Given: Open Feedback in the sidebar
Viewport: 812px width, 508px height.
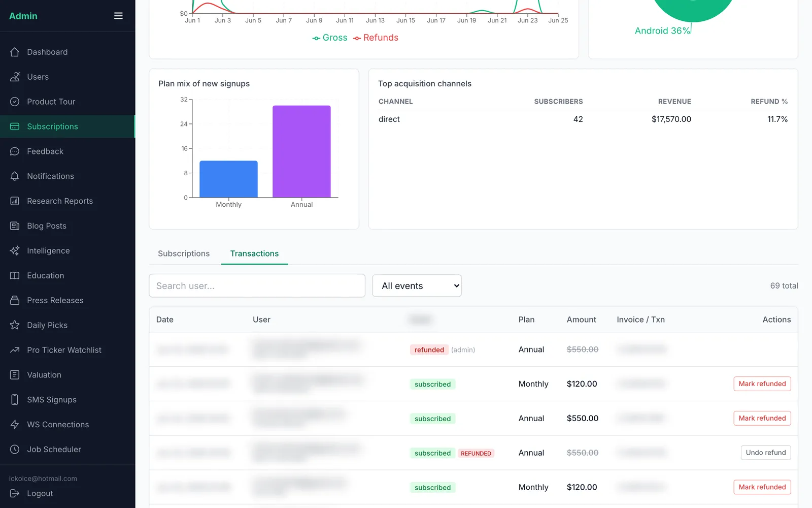Looking at the screenshot, I should [67, 151].
